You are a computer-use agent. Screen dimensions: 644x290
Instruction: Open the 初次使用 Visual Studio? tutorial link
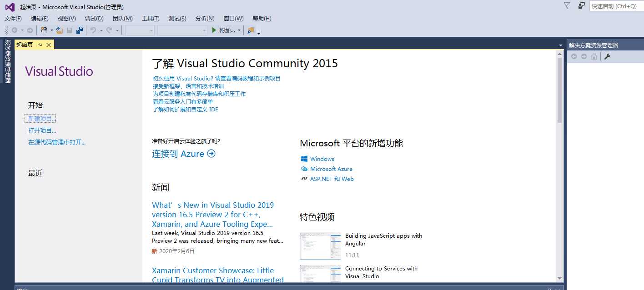point(216,78)
